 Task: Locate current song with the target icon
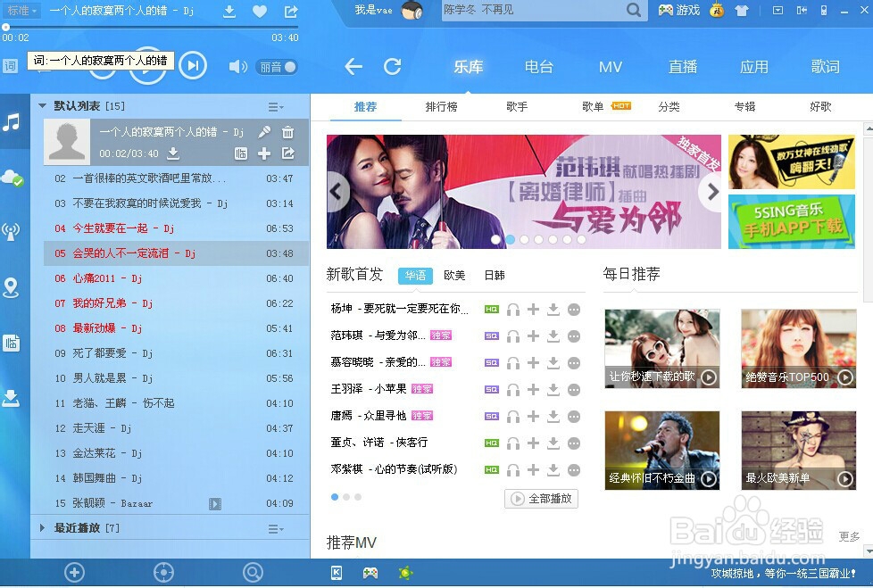(163, 573)
